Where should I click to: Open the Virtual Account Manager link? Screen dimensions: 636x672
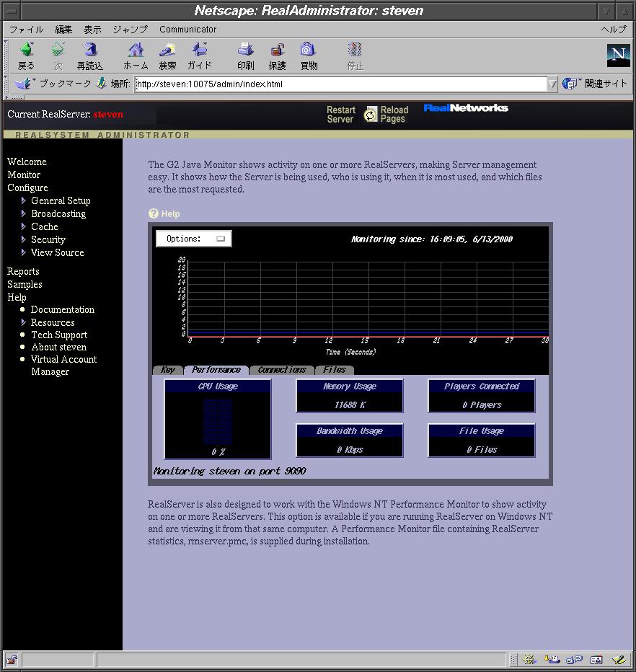pos(64,365)
